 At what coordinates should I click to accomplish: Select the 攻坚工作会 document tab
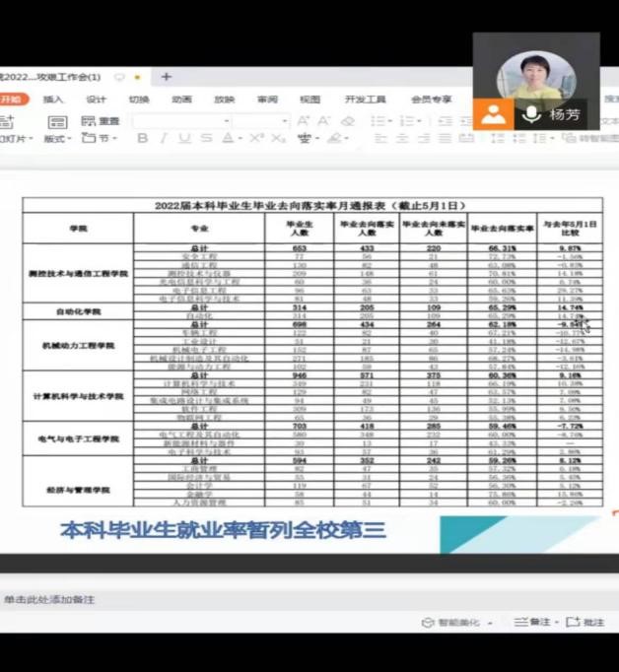(54, 77)
